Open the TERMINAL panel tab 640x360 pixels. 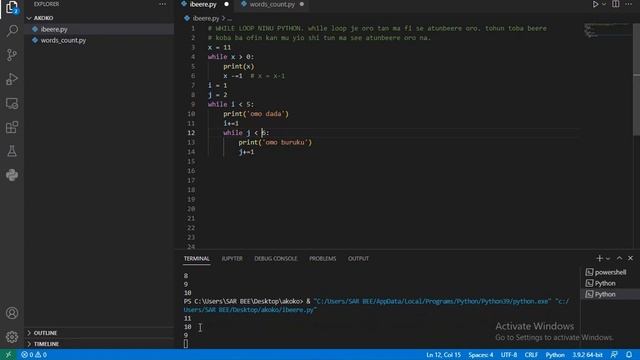pyautogui.click(x=196, y=259)
